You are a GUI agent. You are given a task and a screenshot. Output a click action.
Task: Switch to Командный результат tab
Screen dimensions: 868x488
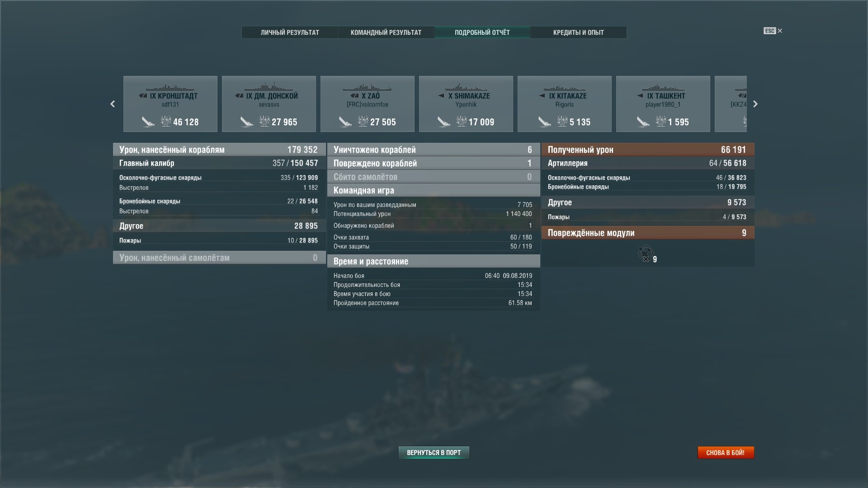tap(386, 33)
